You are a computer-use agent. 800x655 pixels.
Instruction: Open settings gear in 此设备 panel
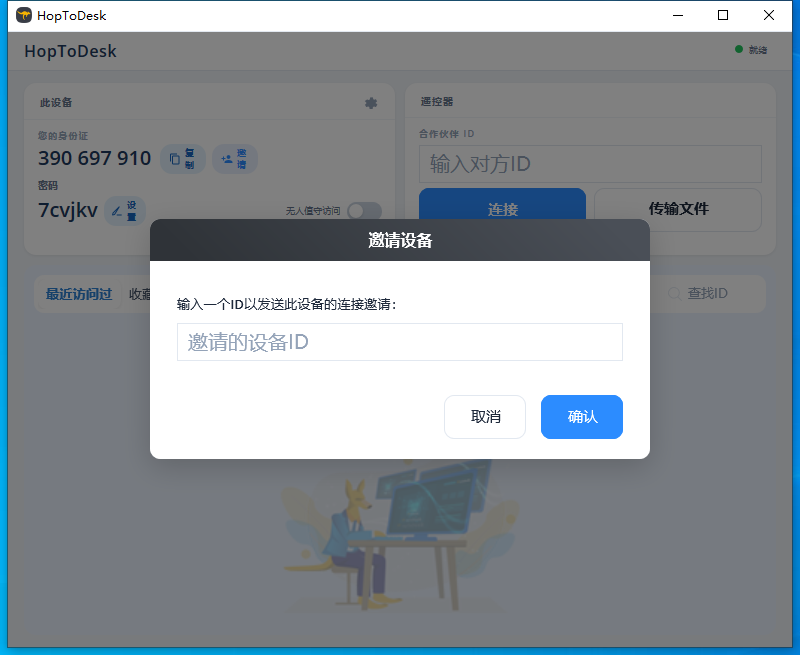coord(371,103)
